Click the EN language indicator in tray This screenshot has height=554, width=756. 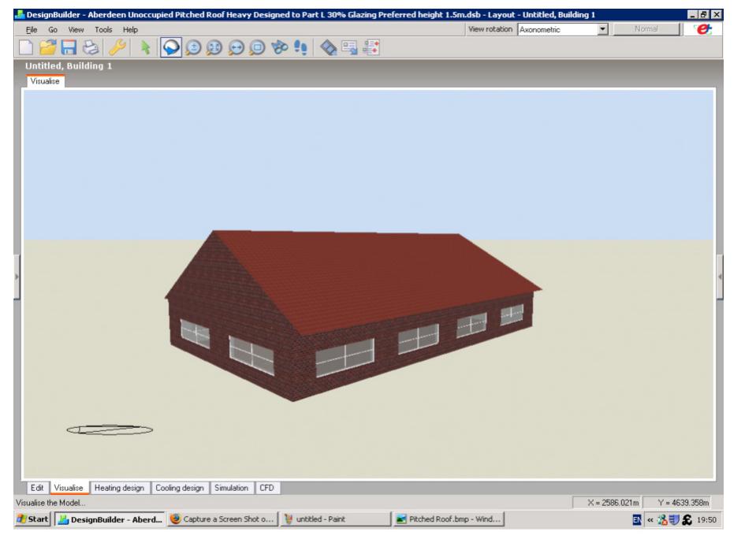pos(636,520)
